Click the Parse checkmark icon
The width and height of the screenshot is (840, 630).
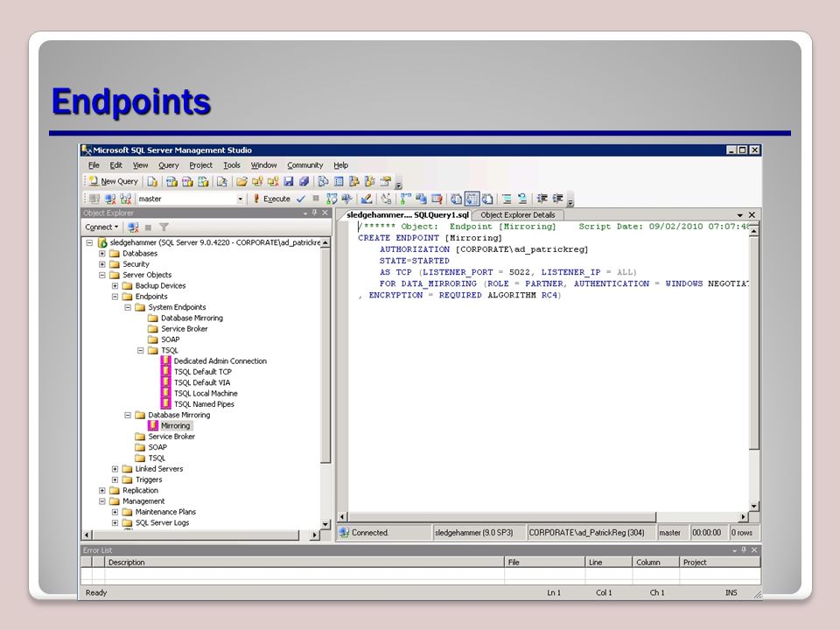(301, 199)
